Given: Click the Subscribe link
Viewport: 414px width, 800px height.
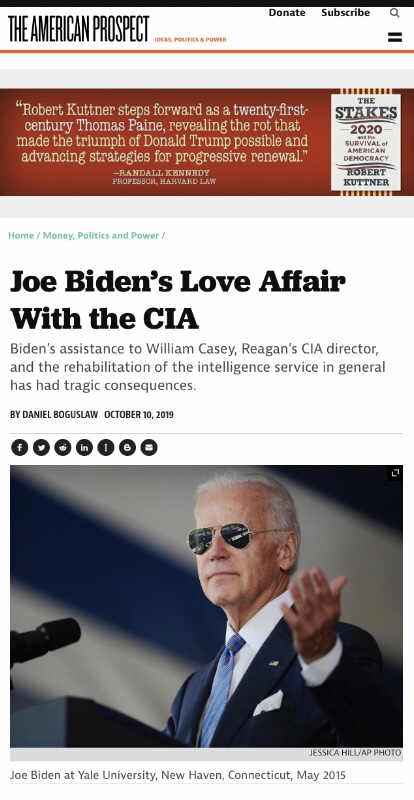Looking at the screenshot, I should coord(346,13).
